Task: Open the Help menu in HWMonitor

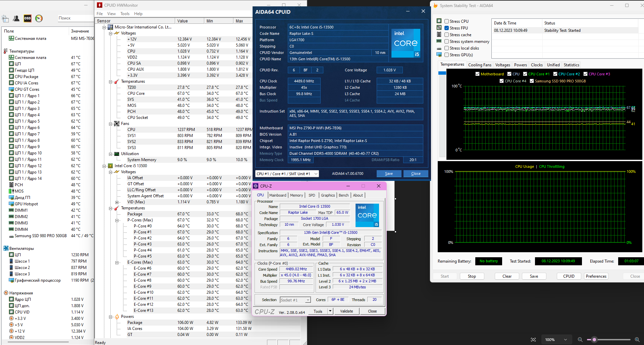Action: [138, 14]
